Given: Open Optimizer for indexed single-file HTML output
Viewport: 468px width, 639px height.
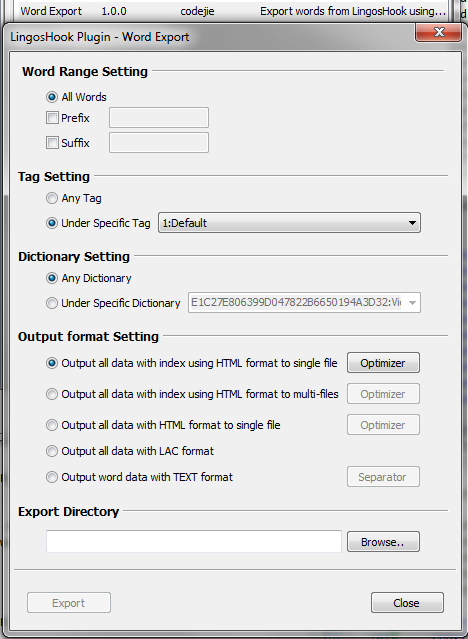Looking at the screenshot, I should point(383,363).
